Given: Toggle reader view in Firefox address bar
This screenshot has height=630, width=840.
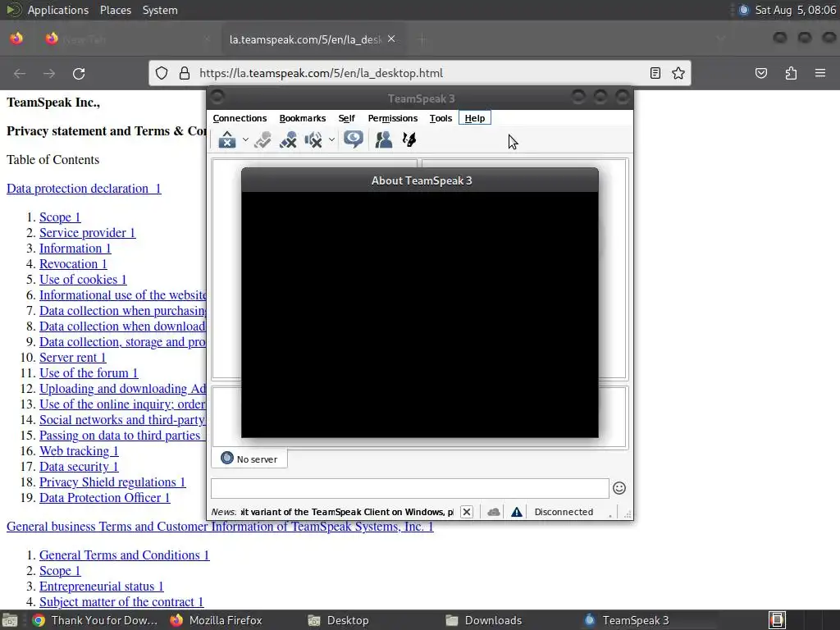Looking at the screenshot, I should click(655, 73).
